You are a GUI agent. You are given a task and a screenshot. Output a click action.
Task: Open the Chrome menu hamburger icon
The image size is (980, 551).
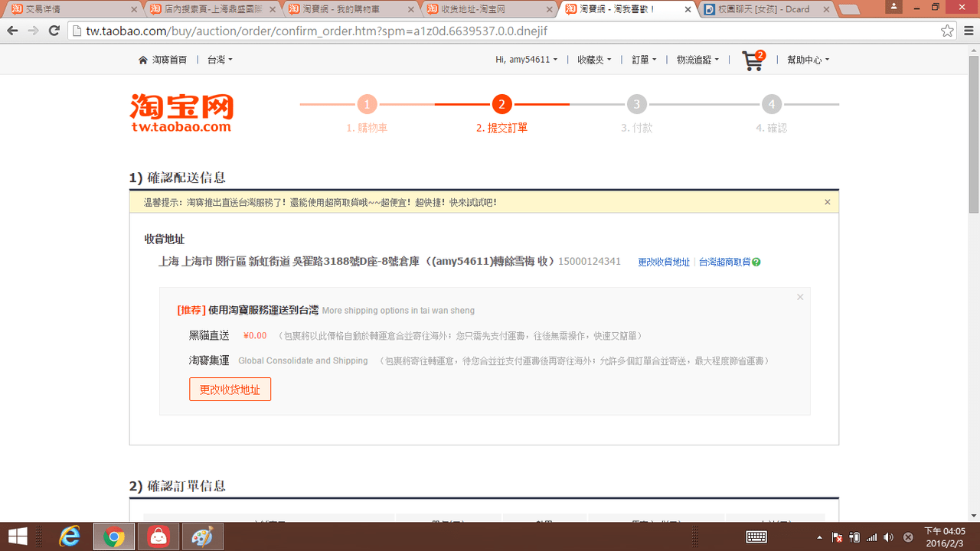click(x=967, y=31)
